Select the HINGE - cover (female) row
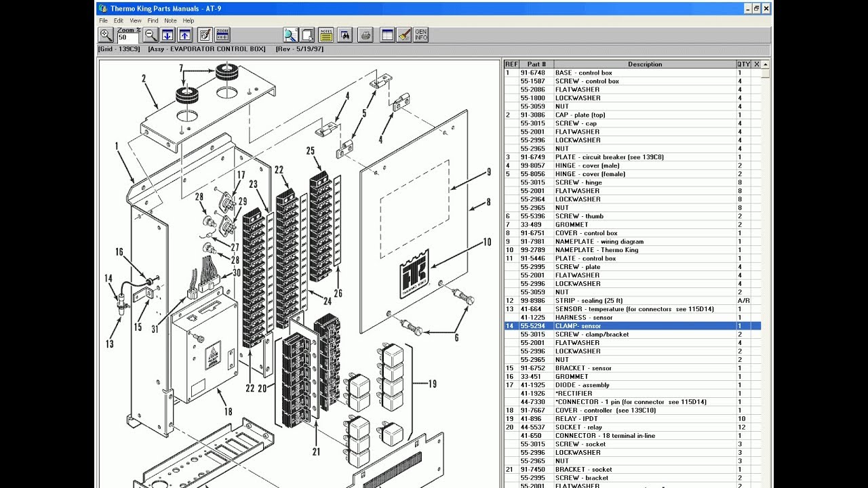 [633, 174]
